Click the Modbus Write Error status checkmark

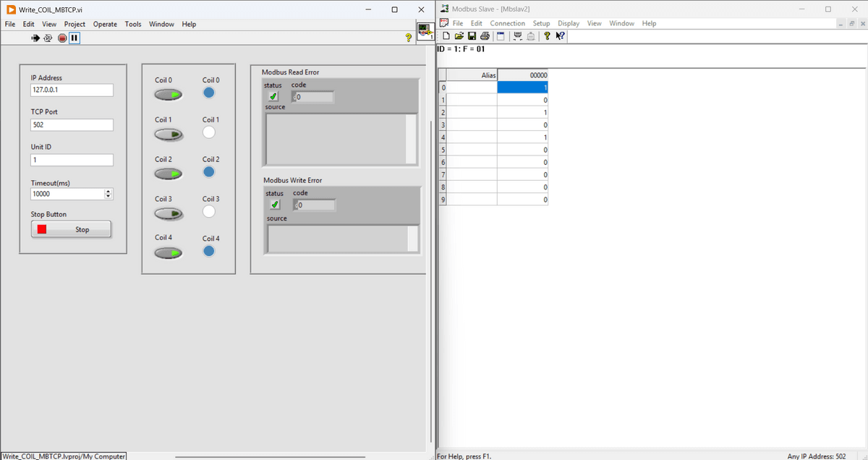click(275, 205)
